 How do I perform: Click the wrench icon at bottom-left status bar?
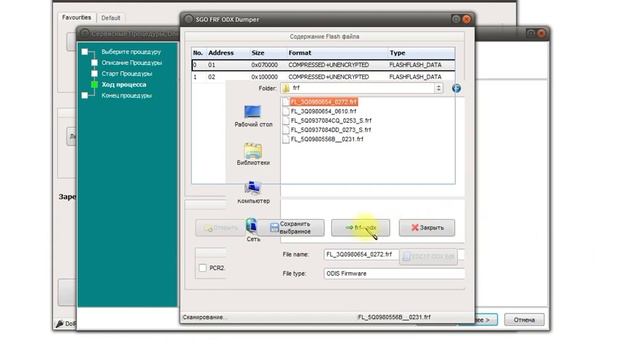point(60,324)
